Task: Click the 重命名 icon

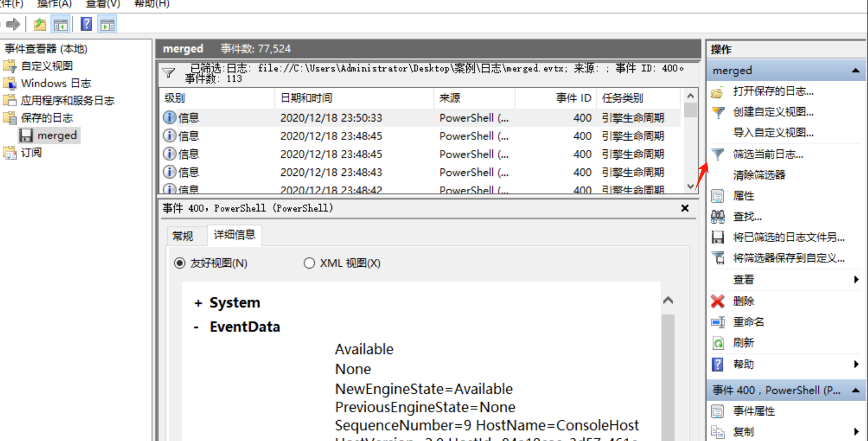Action: point(718,322)
